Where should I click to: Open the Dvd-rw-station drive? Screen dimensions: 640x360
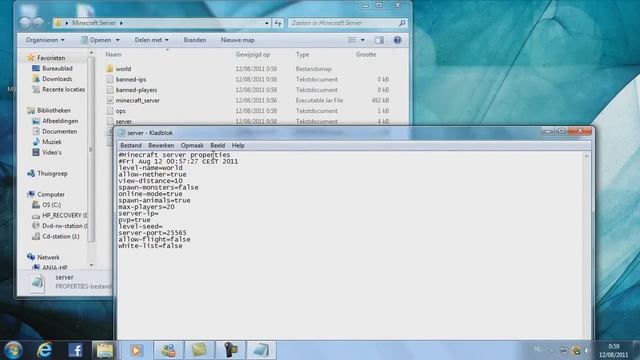(64, 226)
